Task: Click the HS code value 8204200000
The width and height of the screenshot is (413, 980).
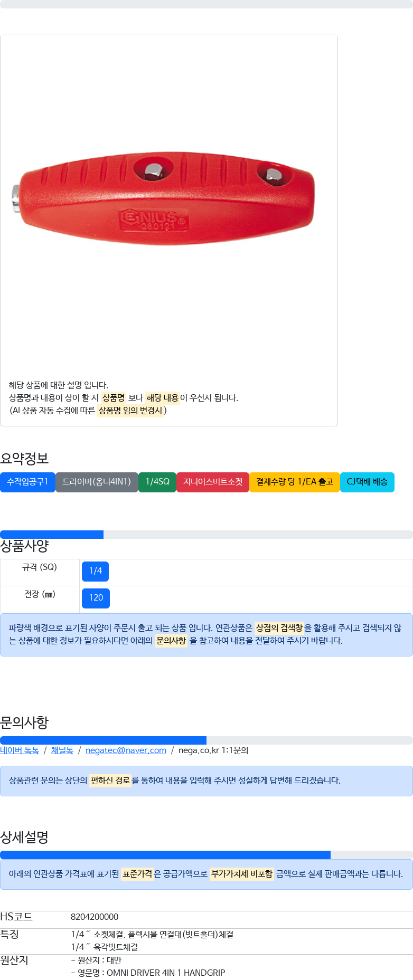Action: click(95, 917)
